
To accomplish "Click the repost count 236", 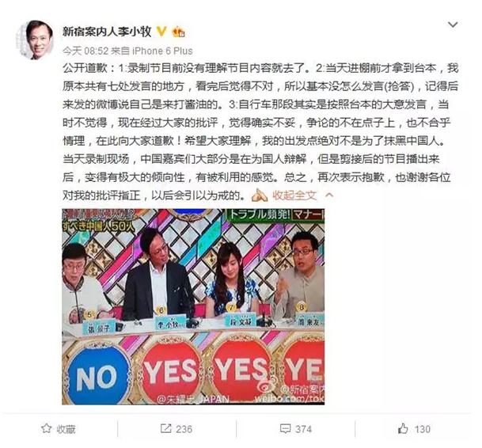I will click(184, 429).
